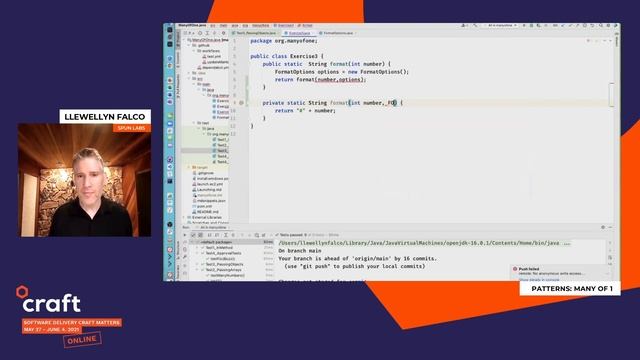Open the Project panel gear options
The image size is (640, 360).
(223, 33)
